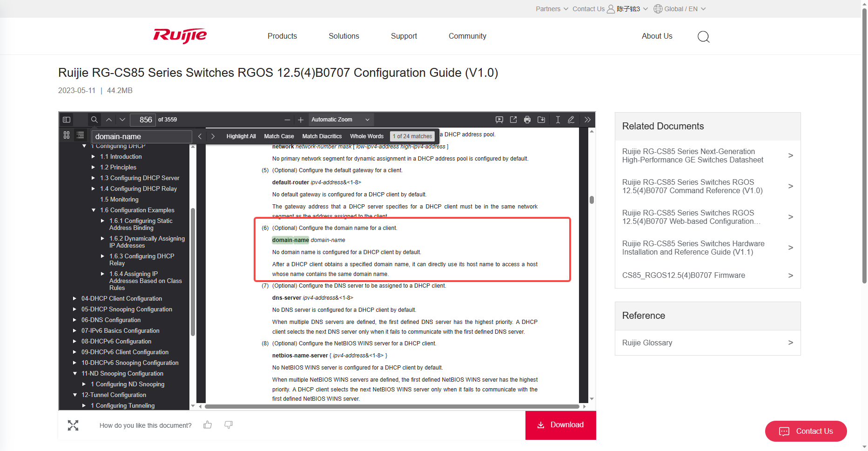Activate the draw annotation pencil tool
The height and width of the screenshot is (451, 868).
click(x=571, y=120)
